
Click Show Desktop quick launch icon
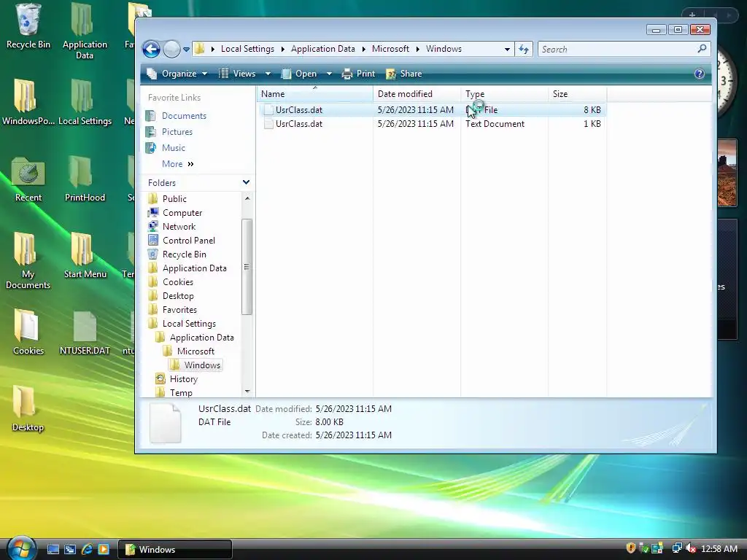[x=53, y=550]
